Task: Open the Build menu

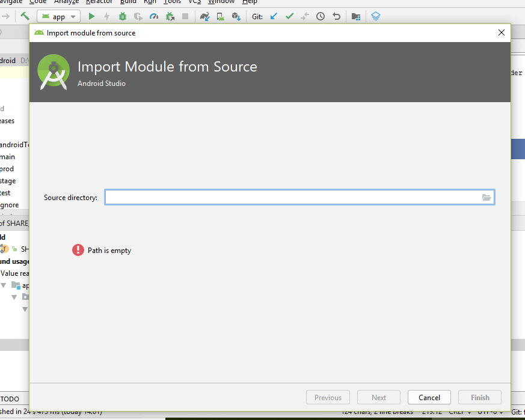Action: tap(127, 2)
